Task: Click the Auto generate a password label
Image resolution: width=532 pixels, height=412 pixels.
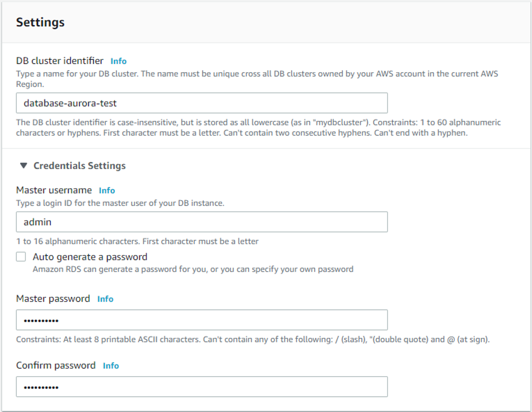Action: coord(90,257)
